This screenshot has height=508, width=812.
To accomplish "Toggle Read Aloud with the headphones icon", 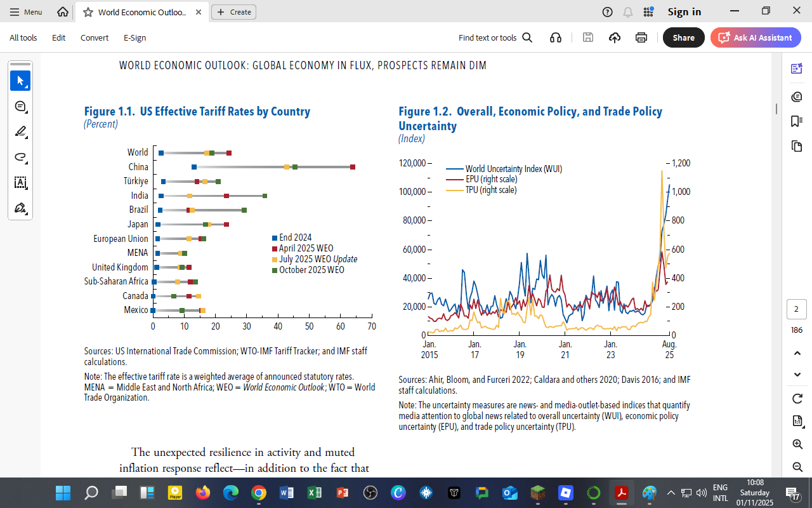I will [555, 37].
